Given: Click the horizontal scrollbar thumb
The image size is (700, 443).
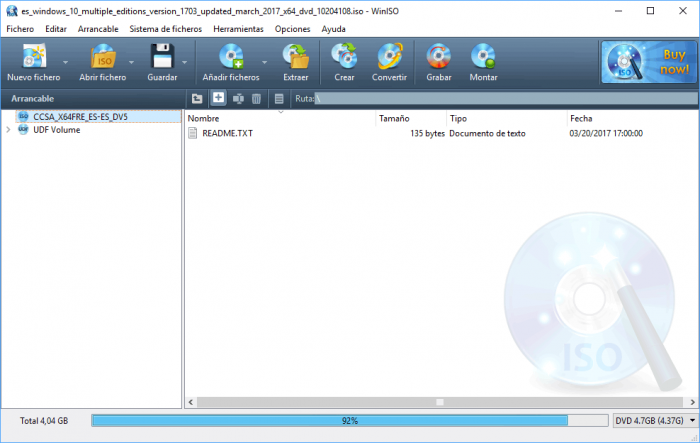Looking at the screenshot, I should (x=440, y=402).
